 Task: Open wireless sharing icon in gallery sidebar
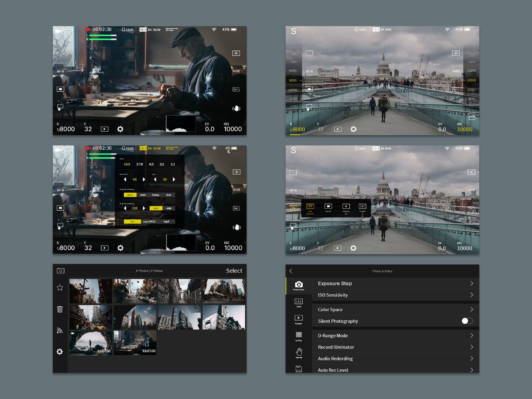60,330
